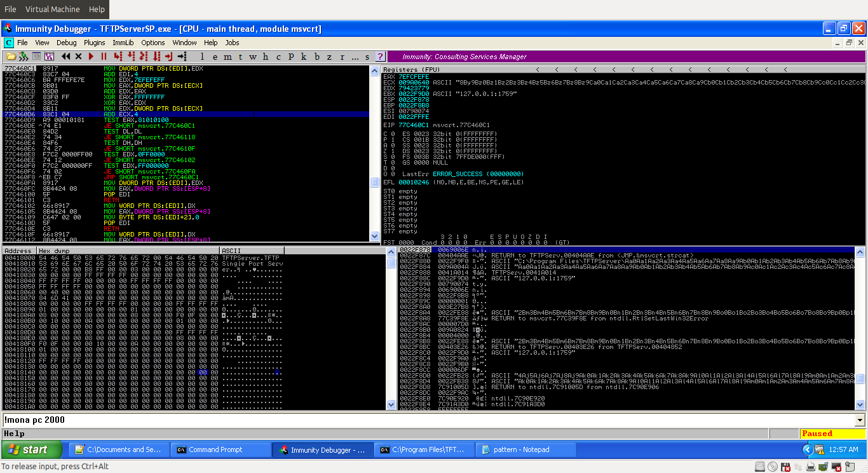
Task: Click the purple question mark help icon
Action: click(x=380, y=57)
